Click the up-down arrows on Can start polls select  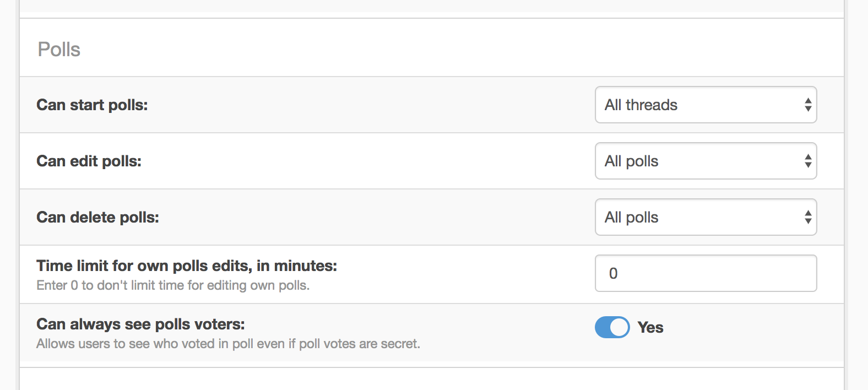tap(807, 105)
